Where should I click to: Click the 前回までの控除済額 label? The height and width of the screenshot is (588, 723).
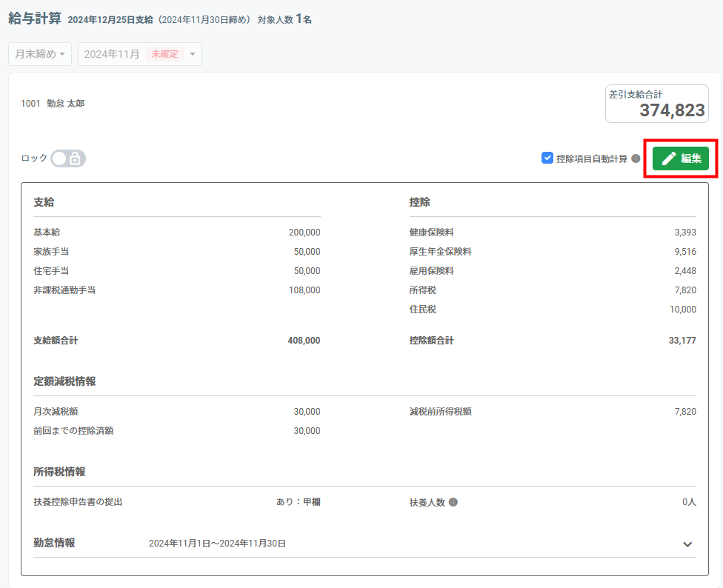[73, 431]
